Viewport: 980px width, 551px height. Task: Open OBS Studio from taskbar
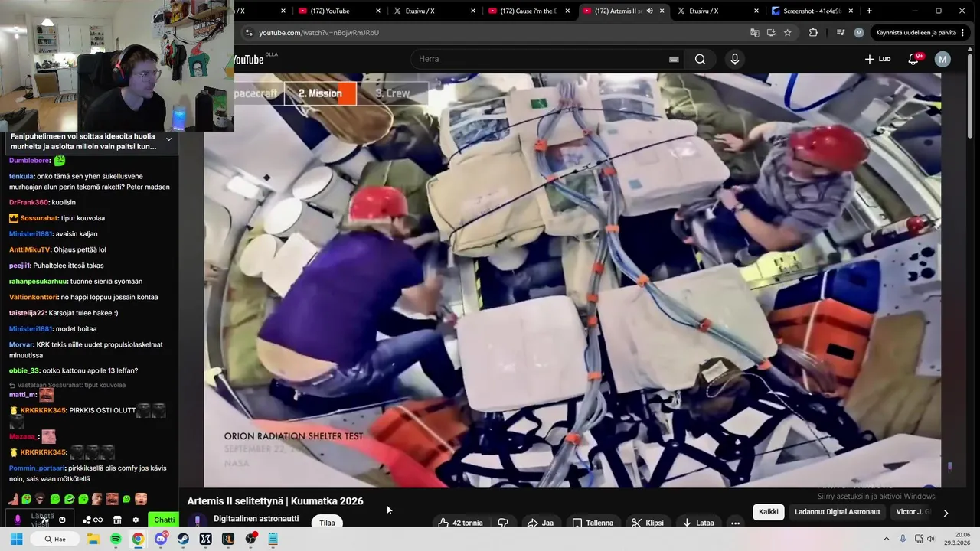pyautogui.click(x=250, y=540)
